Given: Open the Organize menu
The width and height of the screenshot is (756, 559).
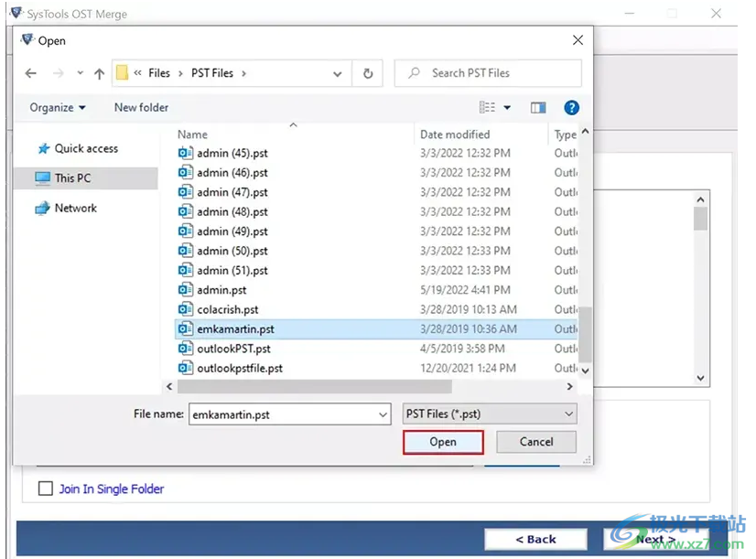Looking at the screenshot, I should [58, 107].
